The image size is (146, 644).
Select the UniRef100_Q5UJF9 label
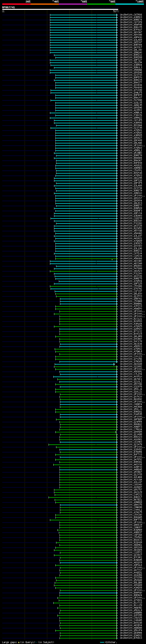tap(131, 631)
